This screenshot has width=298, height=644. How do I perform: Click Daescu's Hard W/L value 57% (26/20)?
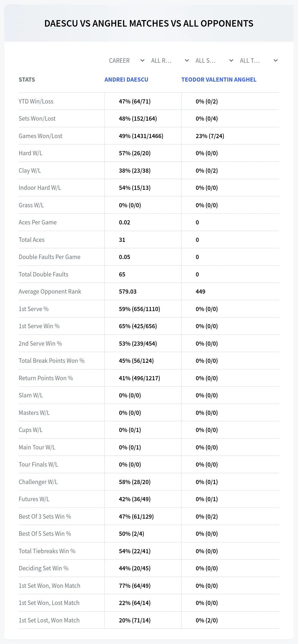tap(135, 153)
